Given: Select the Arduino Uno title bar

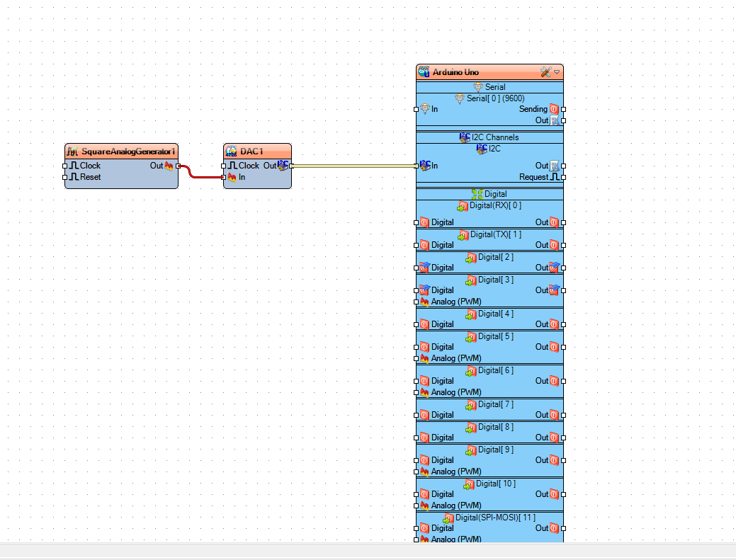Looking at the screenshot, I should point(489,72).
